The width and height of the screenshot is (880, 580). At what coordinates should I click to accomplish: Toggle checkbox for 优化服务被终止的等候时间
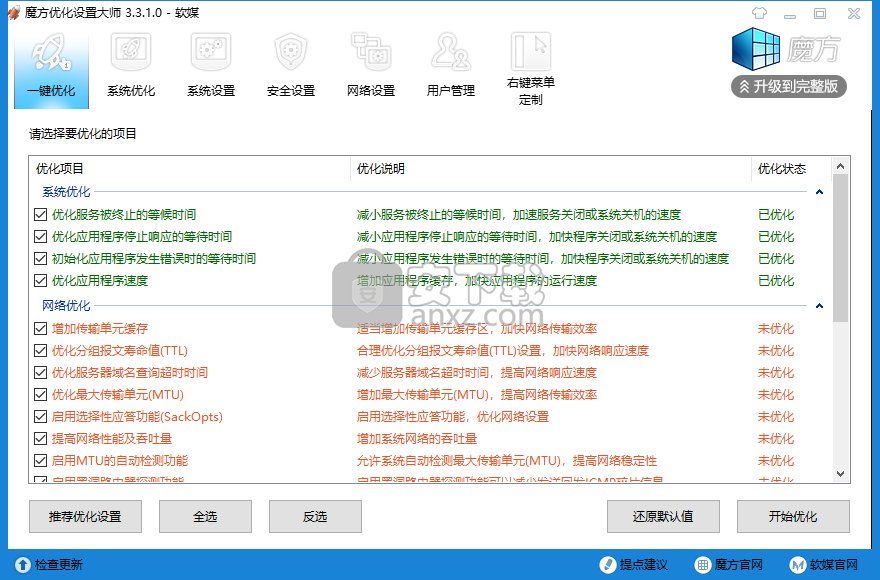[x=40, y=214]
